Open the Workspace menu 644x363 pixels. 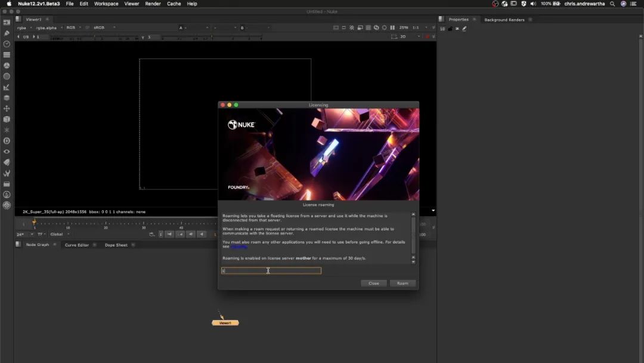[106, 4]
